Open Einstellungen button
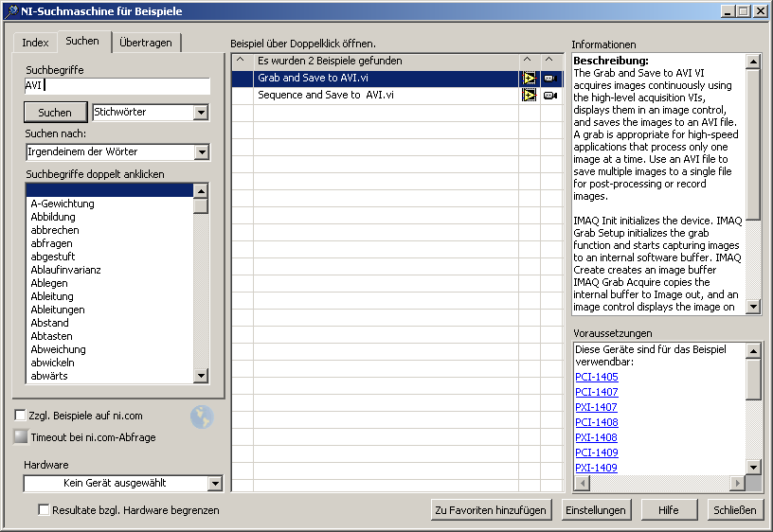This screenshot has height=532, width=773. pyautogui.click(x=596, y=510)
